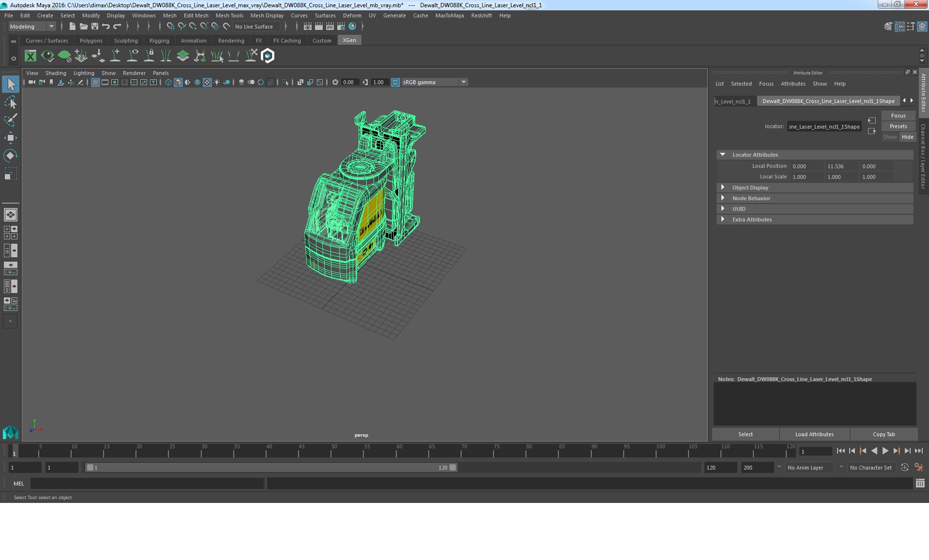Activate the Move tool
Viewport: 929px width, 560px height.
click(x=11, y=138)
